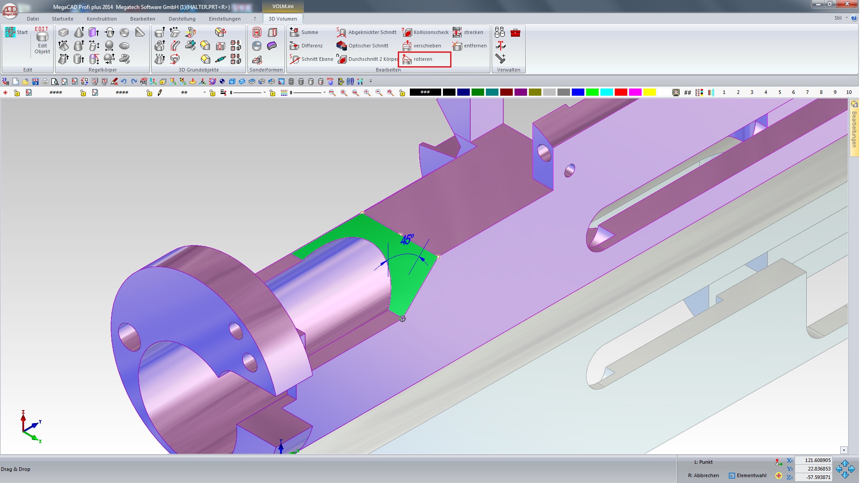
Task: Click the red toolbox icon in Verwalten
Action: [515, 33]
